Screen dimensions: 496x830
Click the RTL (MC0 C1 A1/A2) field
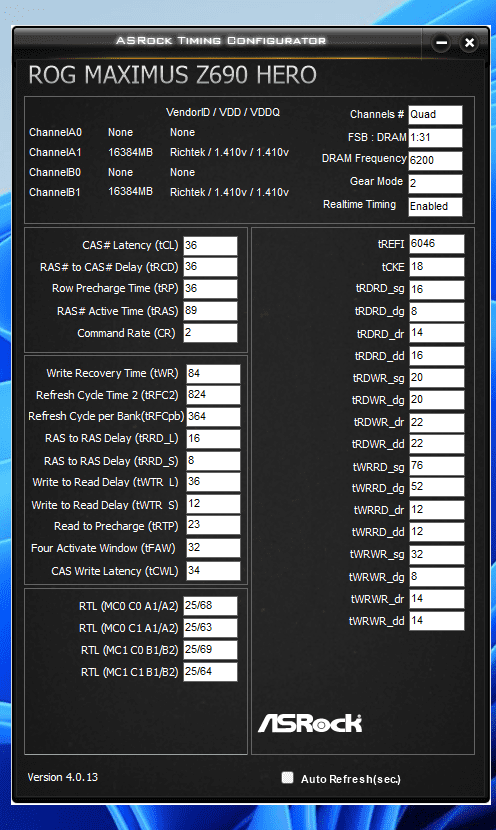(x=210, y=628)
